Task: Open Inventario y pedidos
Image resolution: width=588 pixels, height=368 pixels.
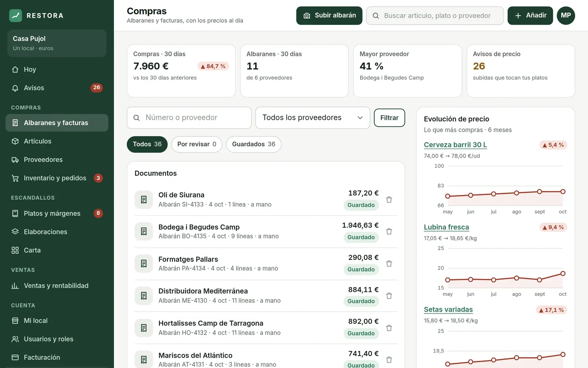Action: [x=57, y=178]
